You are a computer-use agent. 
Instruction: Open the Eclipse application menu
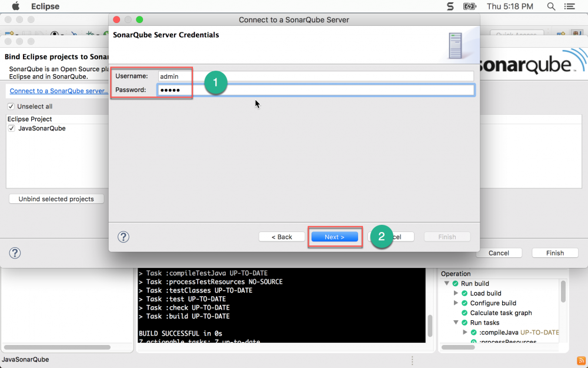[45, 6]
